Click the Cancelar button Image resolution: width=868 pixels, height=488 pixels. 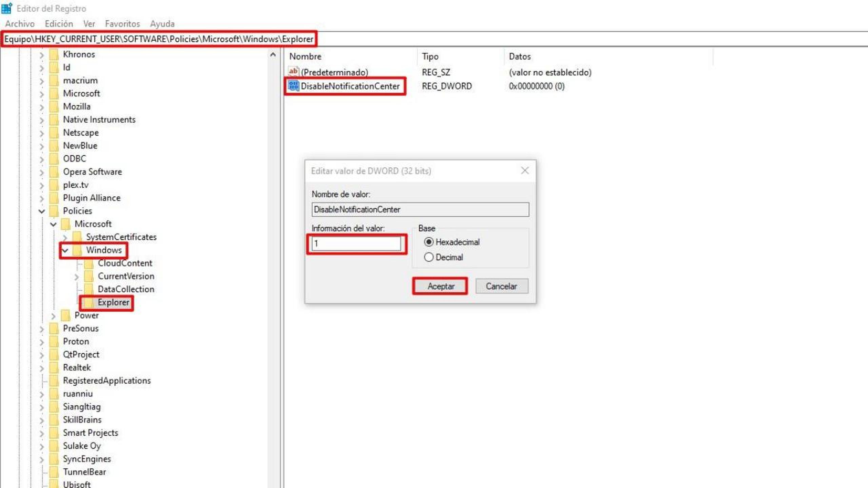pos(502,286)
